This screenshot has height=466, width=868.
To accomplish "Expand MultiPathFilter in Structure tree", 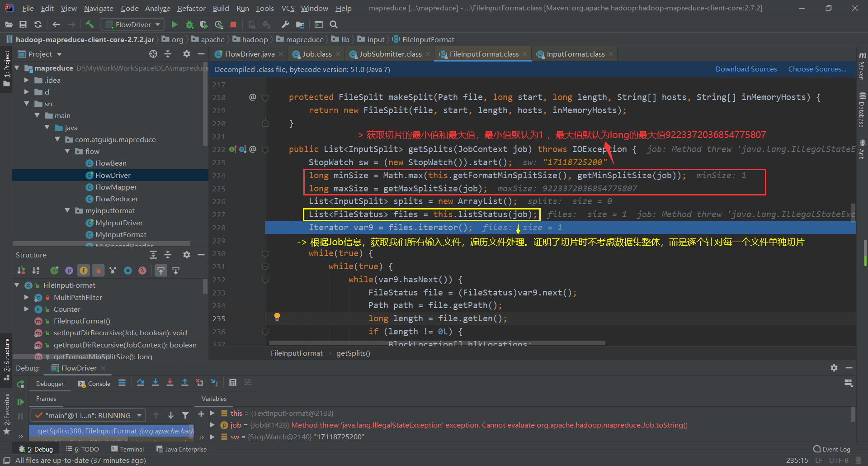I will (27, 297).
